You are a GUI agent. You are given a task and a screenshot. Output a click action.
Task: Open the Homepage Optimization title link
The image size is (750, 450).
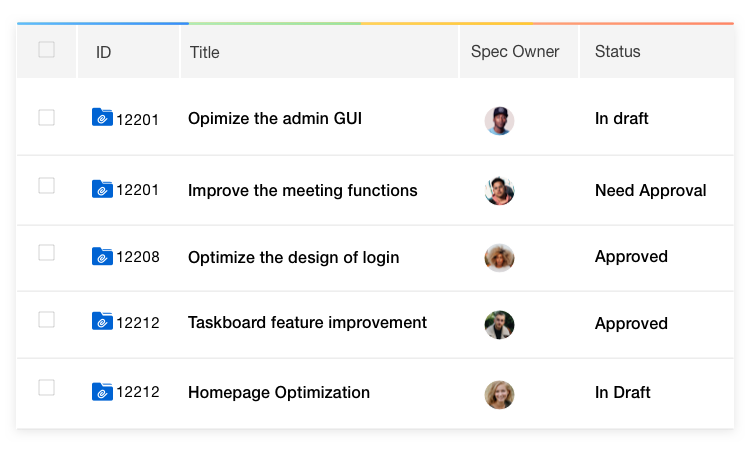[x=279, y=393]
